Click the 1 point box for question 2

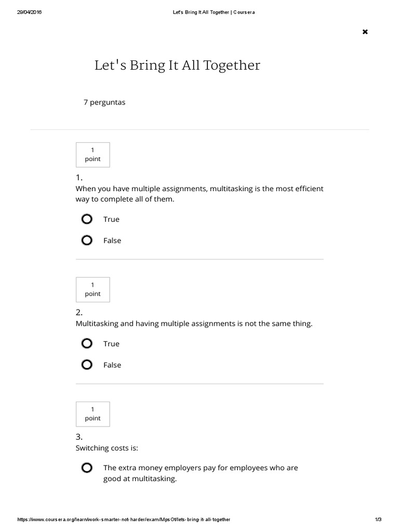tap(92, 289)
